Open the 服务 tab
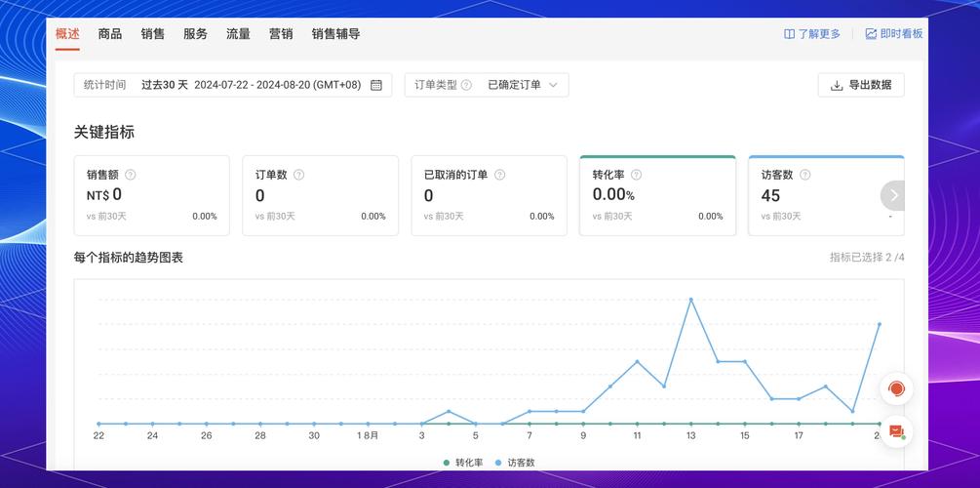The image size is (980, 488). pos(195,34)
